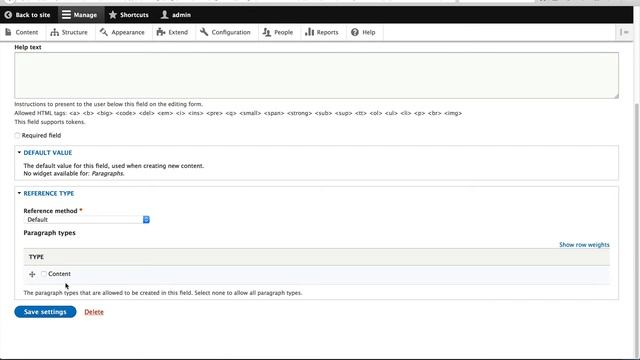Open the Structure menu label
The height and width of the screenshot is (360, 640).
(x=75, y=32)
